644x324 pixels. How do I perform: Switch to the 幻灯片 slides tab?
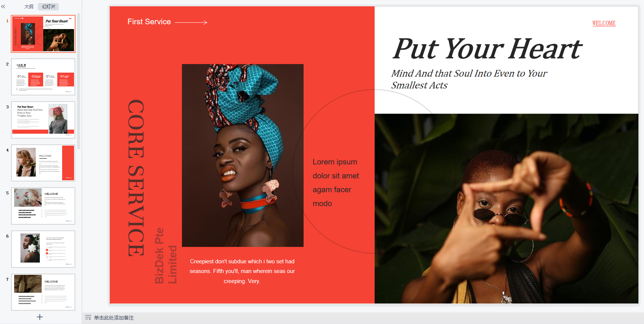click(48, 7)
